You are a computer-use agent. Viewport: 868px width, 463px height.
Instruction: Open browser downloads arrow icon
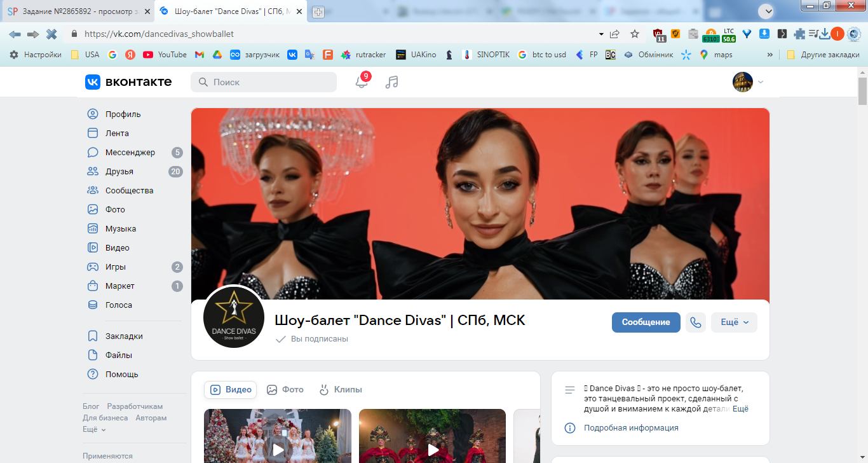[x=825, y=34]
